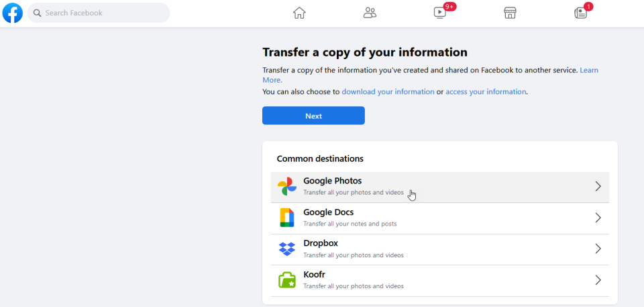
Task: Click the Common destinations heading
Action: tap(320, 159)
